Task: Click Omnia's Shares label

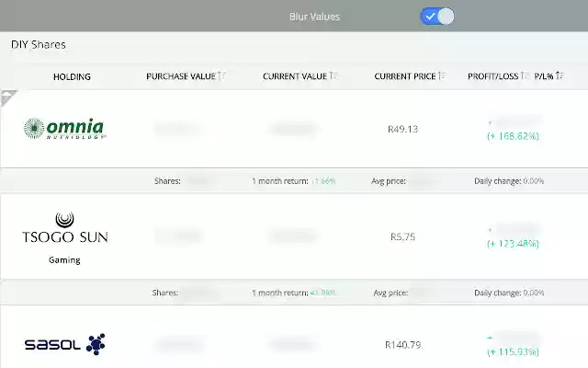Action: point(167,181)
